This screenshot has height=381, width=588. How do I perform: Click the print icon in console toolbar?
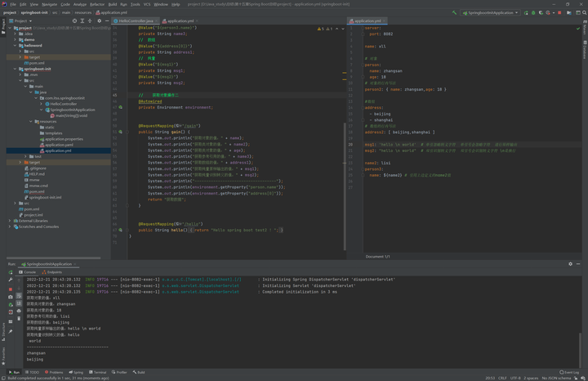pyautogui.click(x=19, y=312)
